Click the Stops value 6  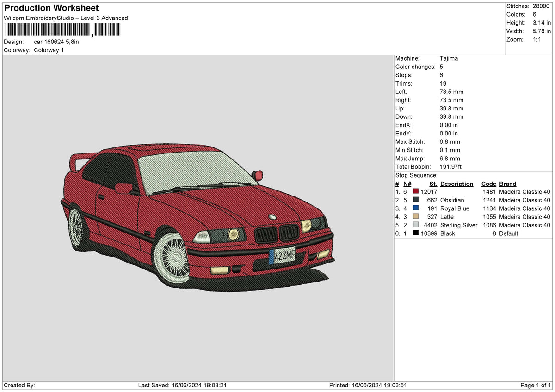pos(442,75)
